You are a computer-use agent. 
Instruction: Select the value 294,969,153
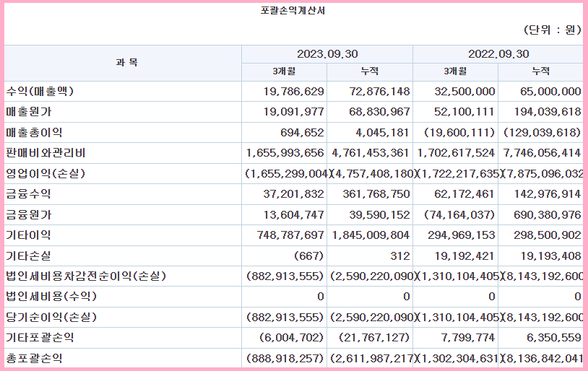click(462, 235)
